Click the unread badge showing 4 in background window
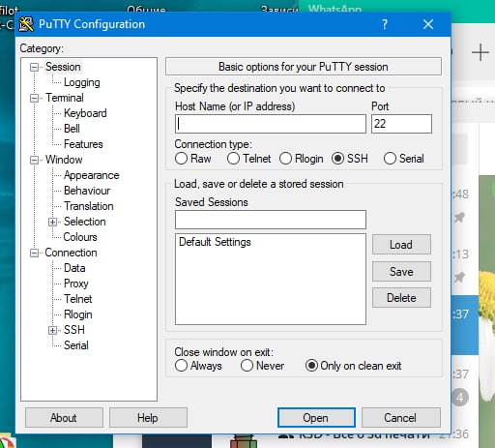495x448 pixels. (x=460, y=398)
